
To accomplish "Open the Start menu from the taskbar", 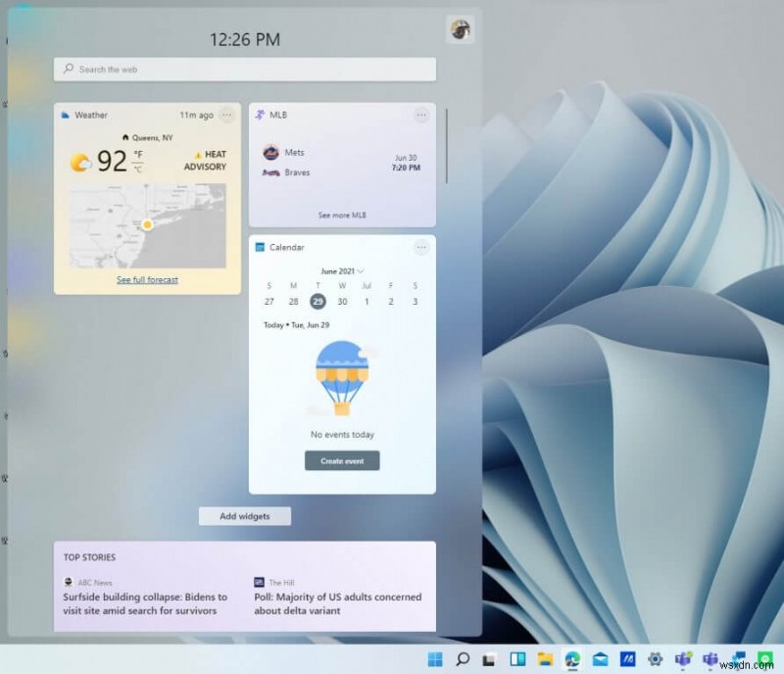I will coord(439,659).
